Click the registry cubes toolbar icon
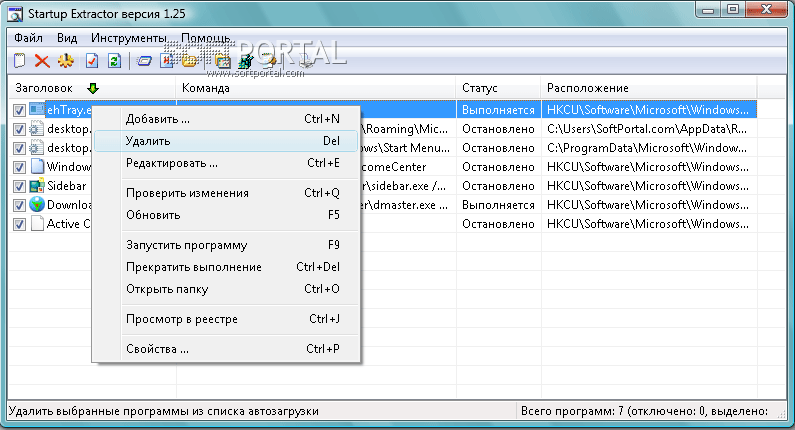 pos(246,61)
